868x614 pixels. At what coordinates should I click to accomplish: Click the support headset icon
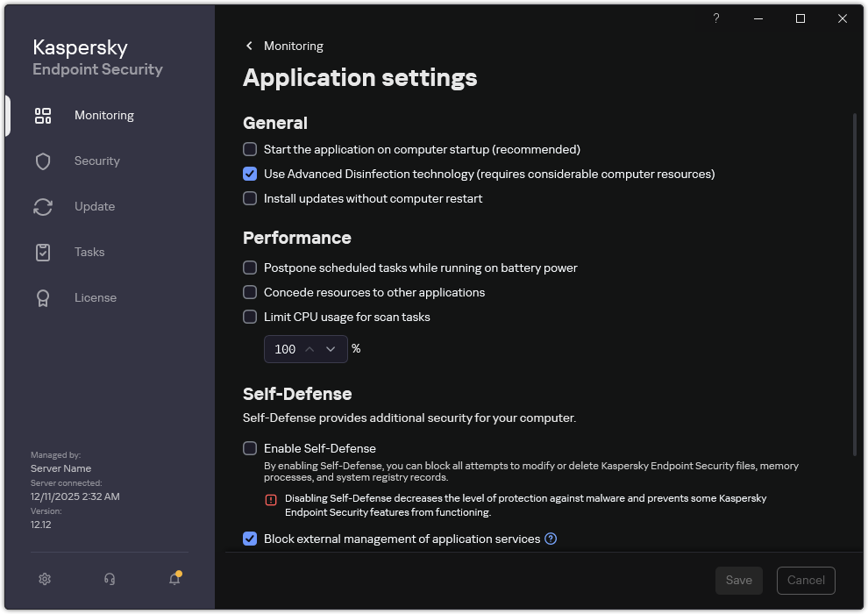(x=109, y=579)
